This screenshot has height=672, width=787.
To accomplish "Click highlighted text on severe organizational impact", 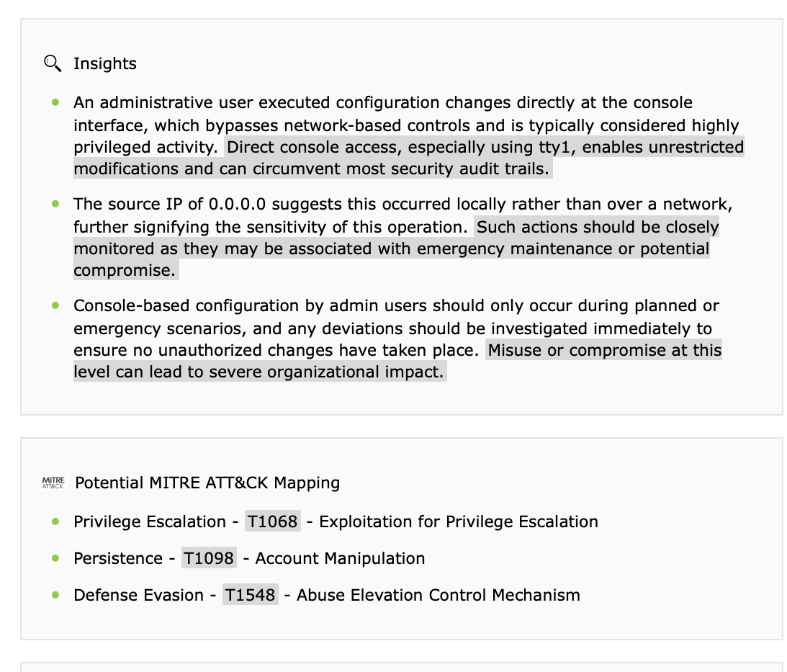I will (397, 361).
